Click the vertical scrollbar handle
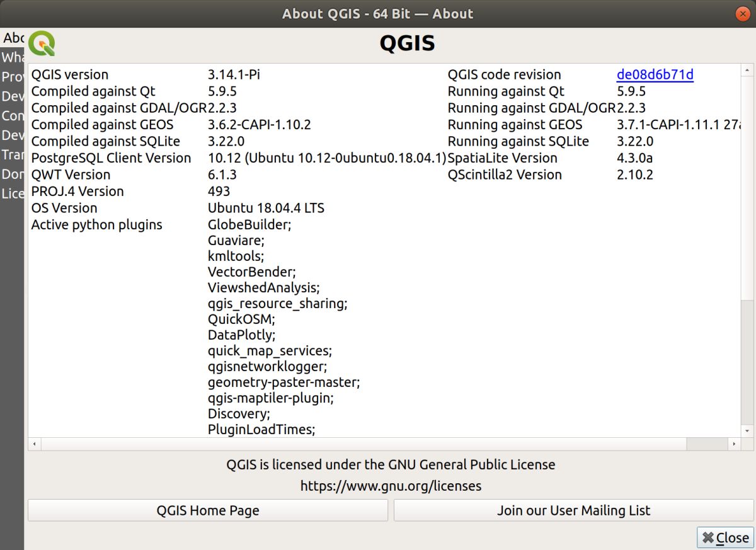The image size is (756, 550). click(747, 188)
